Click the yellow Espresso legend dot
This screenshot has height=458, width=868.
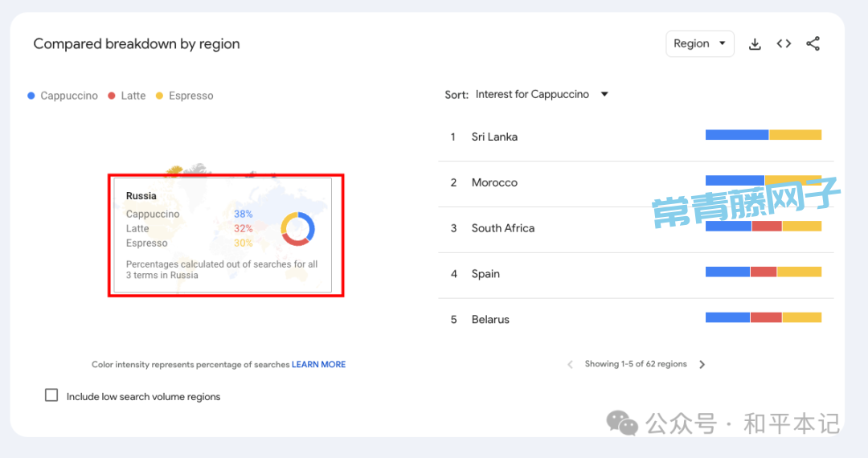tap(159, 96)
